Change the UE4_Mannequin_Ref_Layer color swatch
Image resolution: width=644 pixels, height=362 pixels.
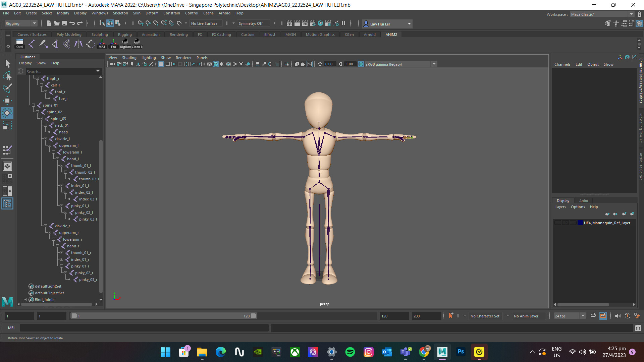pos(580,223)
